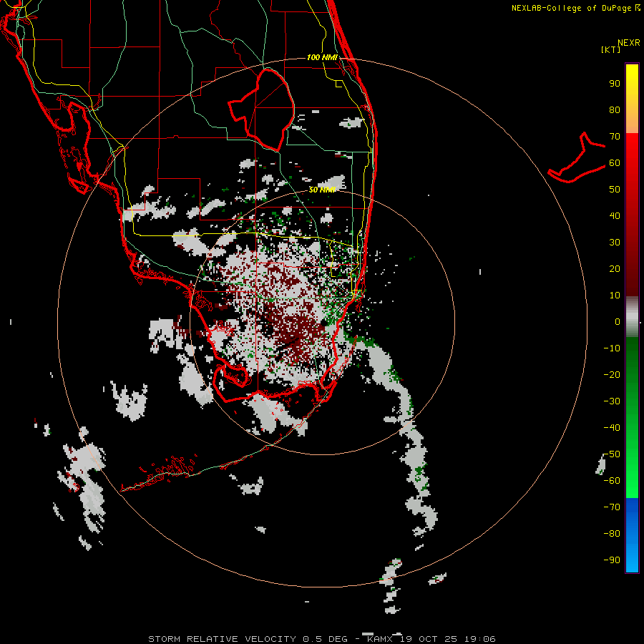Click the 19:06 timestamp text
Viewport: 644px width, 644px height.
(x=480, y=639)
